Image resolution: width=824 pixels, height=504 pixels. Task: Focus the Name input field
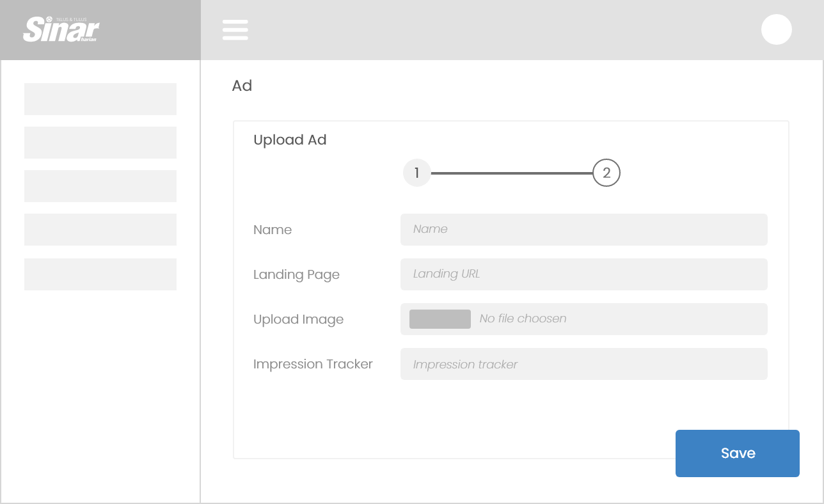pos(583,230)
